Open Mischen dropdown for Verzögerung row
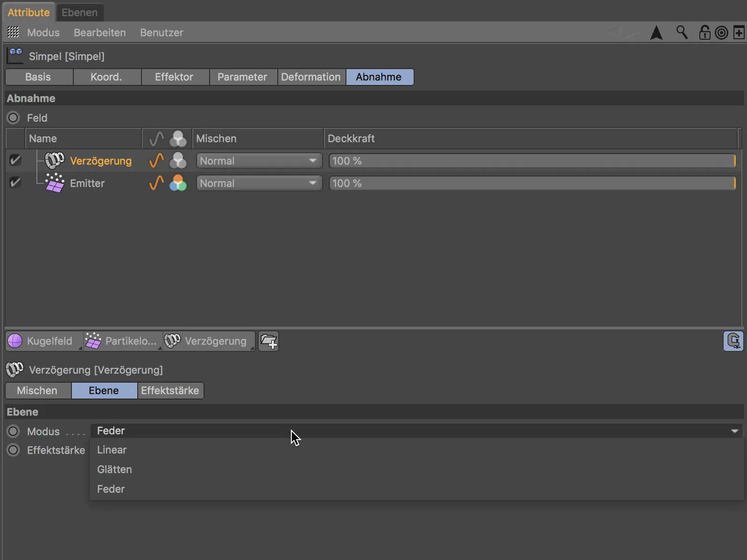The width and height of the screenshot is (747, 560). [x=259, y=161]
